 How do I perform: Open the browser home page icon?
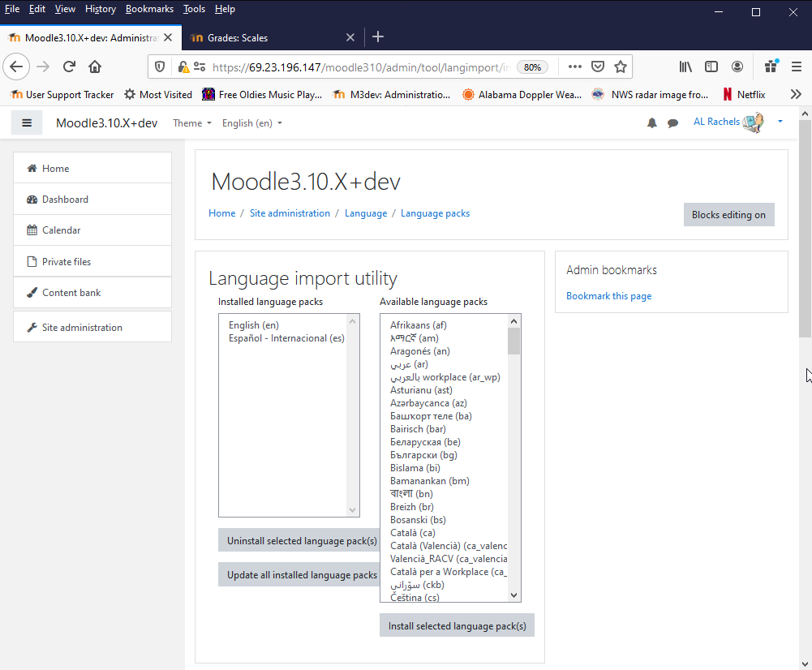point(95,67)
